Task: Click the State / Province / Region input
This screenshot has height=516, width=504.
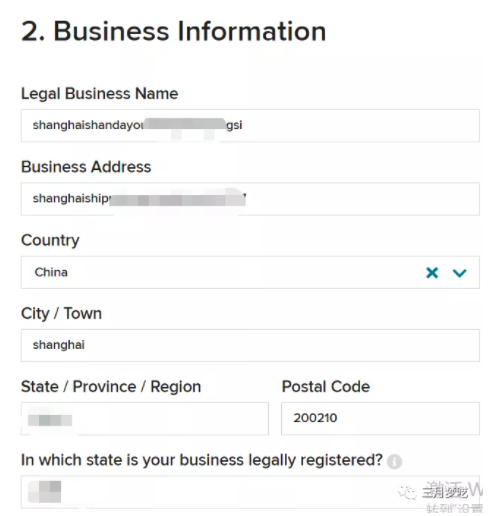Action: (145, 419)
